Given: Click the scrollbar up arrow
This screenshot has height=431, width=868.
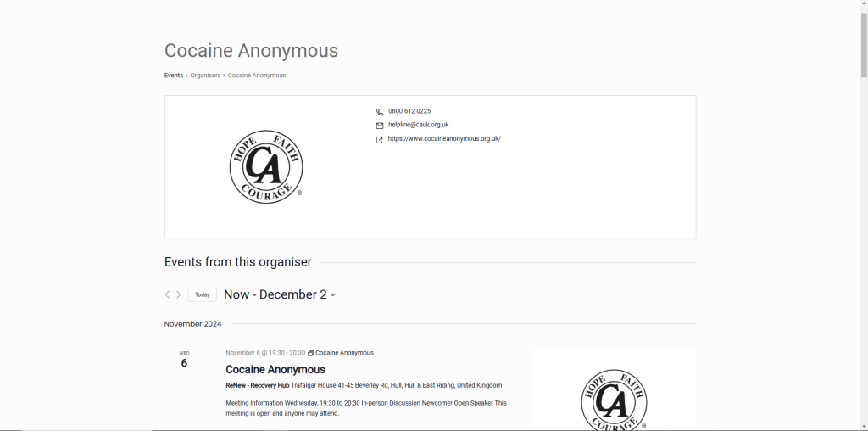Looking at the screenshot, I should tap(863, 5).
